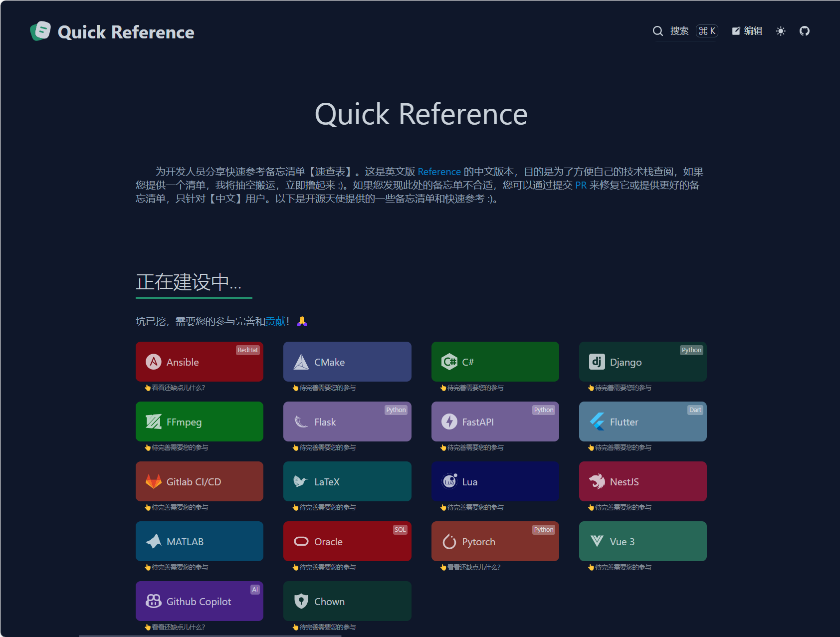Click the Flutter logo icon
Image resolution: width=840 pixels, height=637 pixels.
tap(597, 422)
